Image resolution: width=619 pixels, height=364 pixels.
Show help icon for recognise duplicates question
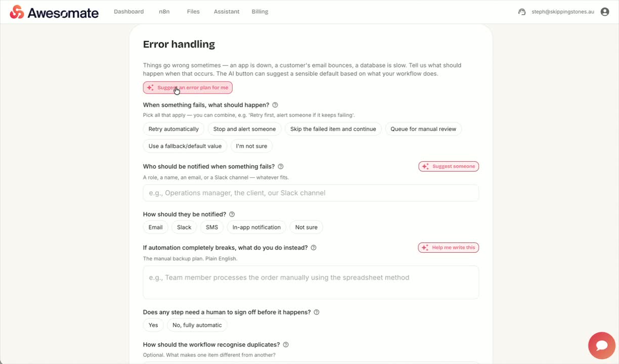click(x=286, y=345)
